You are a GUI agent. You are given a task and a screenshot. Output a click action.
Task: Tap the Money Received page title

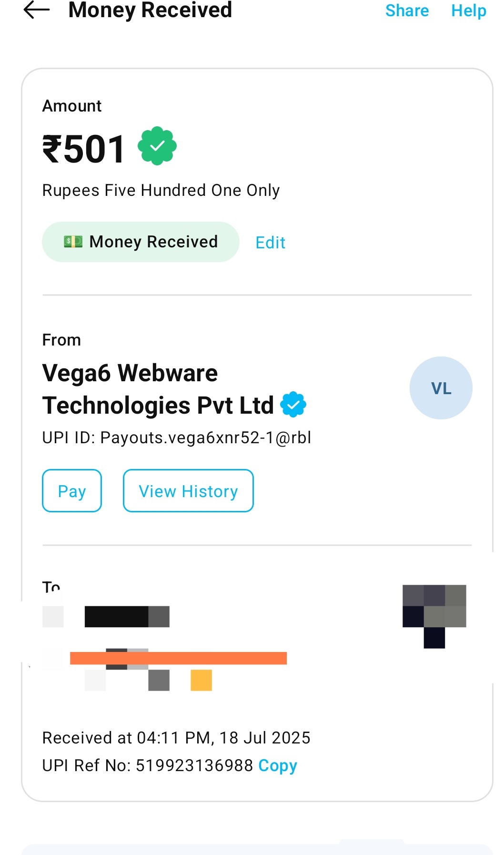coord(150,10)
